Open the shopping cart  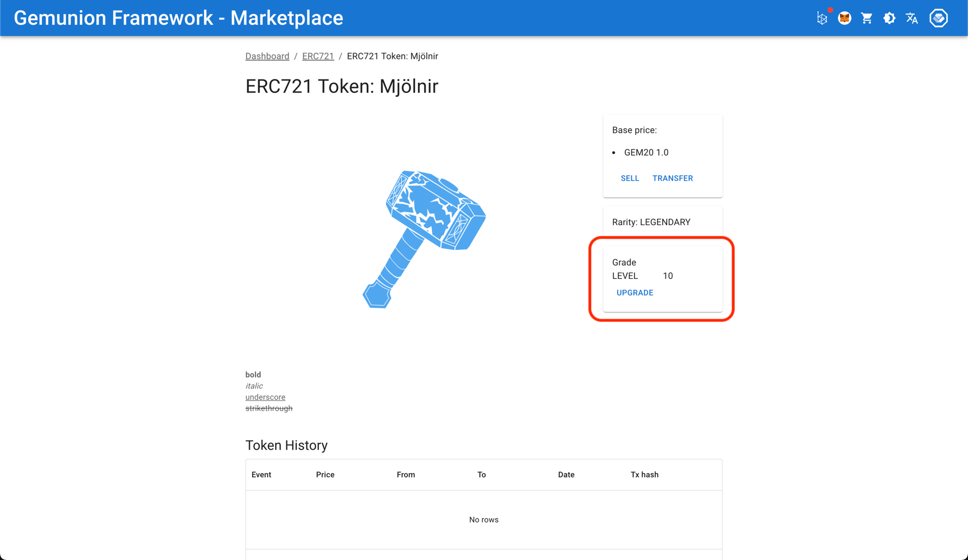click(867, 18)
